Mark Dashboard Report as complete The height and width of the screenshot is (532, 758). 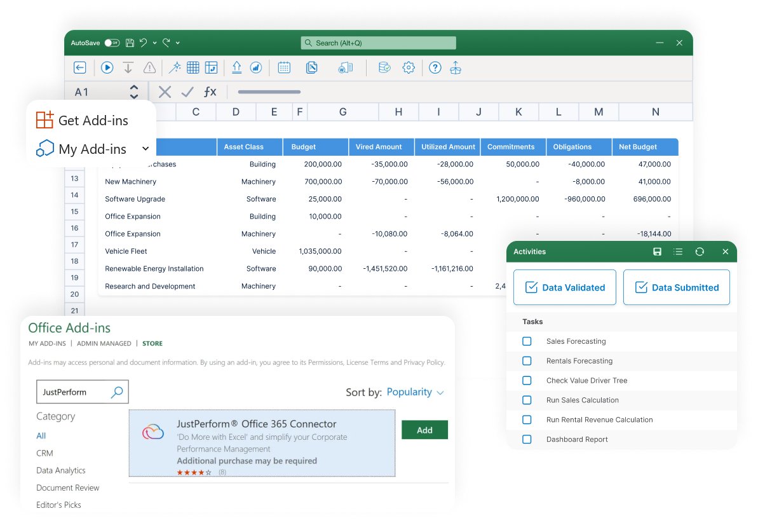[527, 439]
